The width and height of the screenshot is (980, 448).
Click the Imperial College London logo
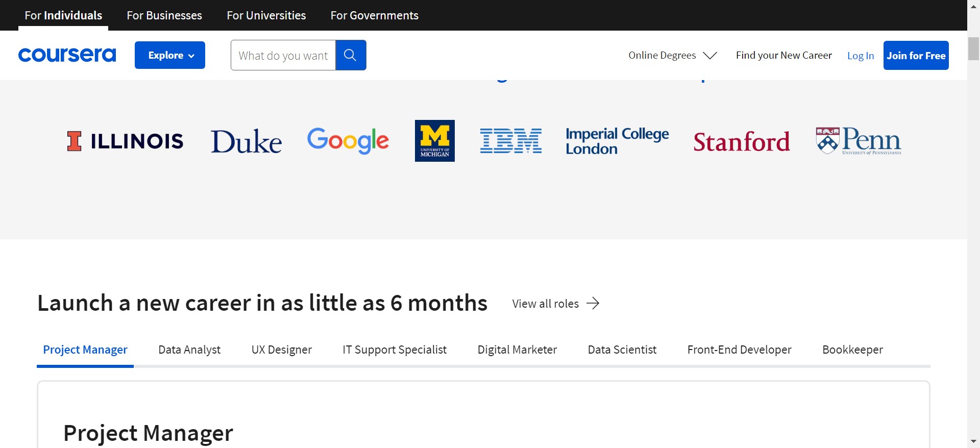[x=617, y=141]
